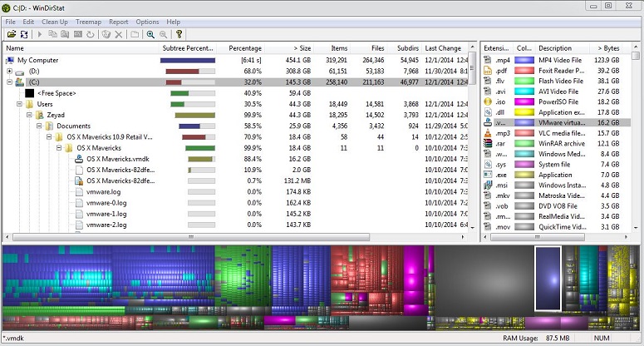
Task: Click the Delete X toolbar icon
Action: pos(119,35)
